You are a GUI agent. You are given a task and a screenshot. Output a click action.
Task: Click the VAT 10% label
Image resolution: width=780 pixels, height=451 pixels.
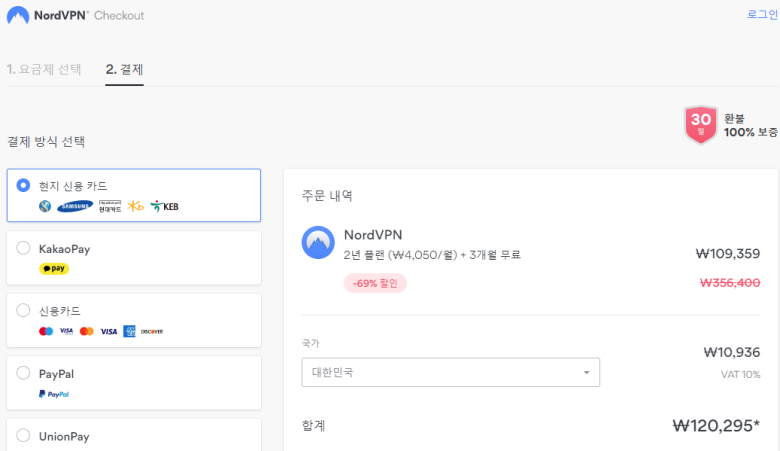[740, 374]
